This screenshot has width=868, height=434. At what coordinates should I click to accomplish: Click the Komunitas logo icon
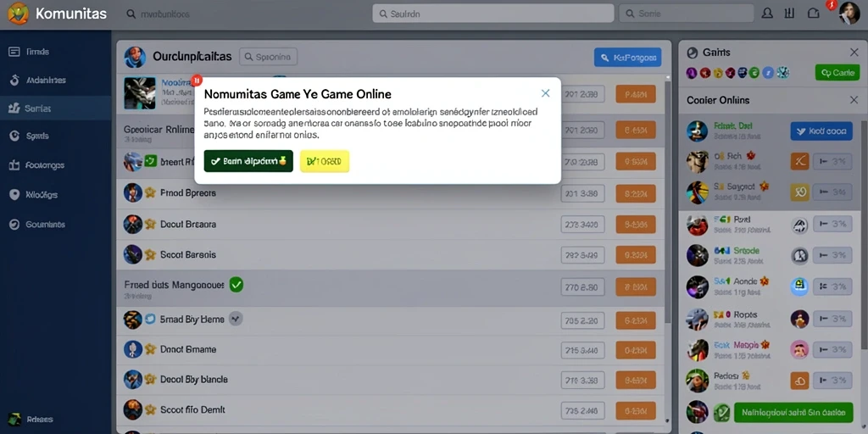click(x=18, y=14)
